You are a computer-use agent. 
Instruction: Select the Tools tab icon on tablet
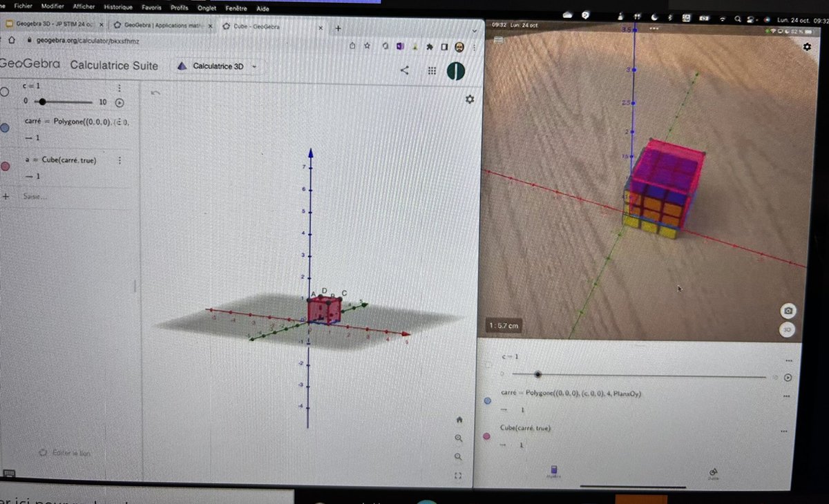714,474
